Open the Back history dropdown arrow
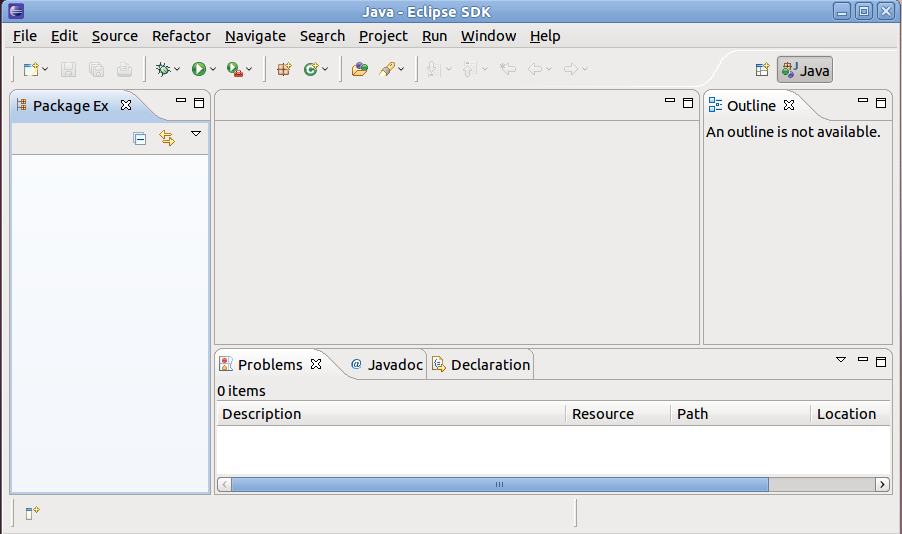Image resolution: width=902 pixels, height=534 pixels. 549,70
